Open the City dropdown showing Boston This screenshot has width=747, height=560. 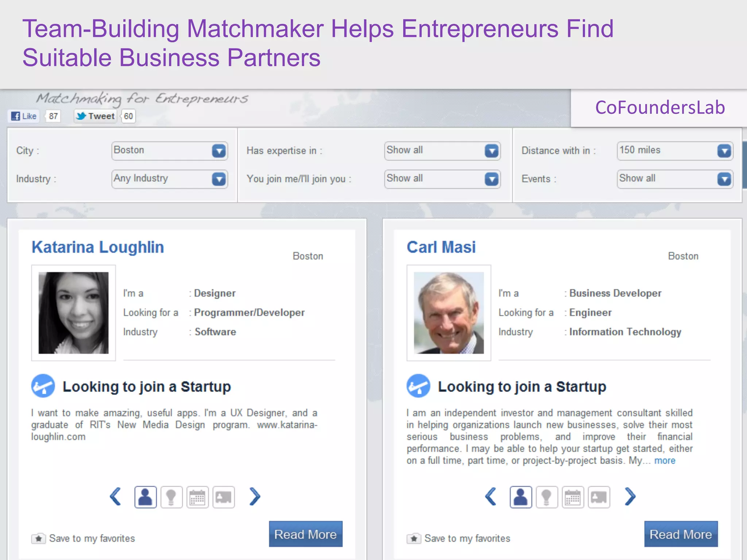(x=170, y=151)
